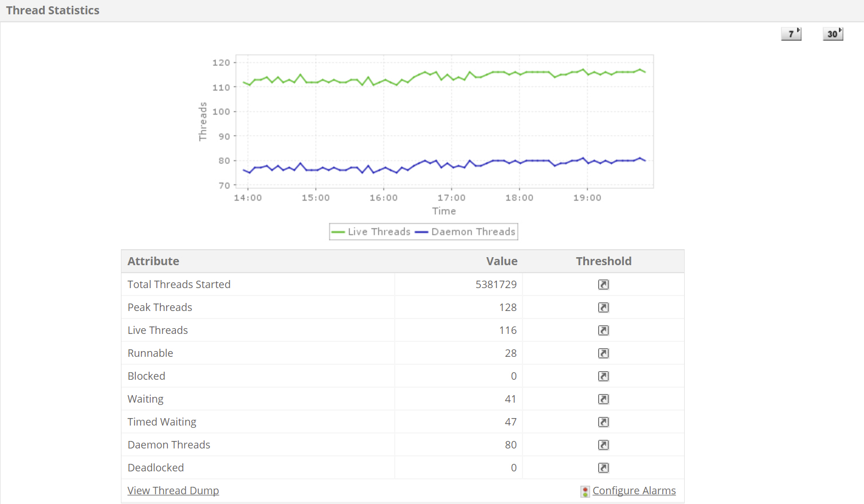Screen dimensions: 864x504
Task: Open threshold settings for Deadlocked row
Action: tap(603, 468)
